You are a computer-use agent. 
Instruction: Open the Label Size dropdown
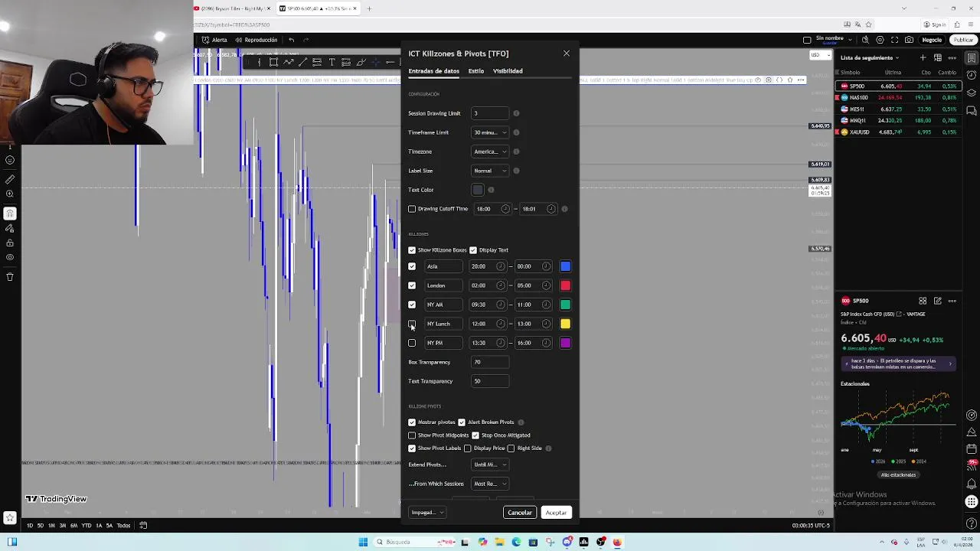490,171
